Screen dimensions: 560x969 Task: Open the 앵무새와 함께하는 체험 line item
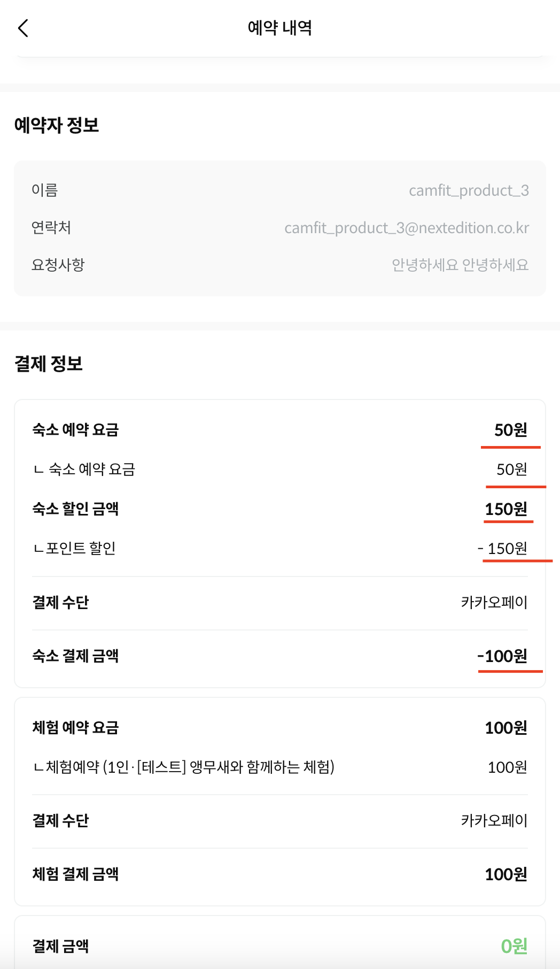point(184,767)
